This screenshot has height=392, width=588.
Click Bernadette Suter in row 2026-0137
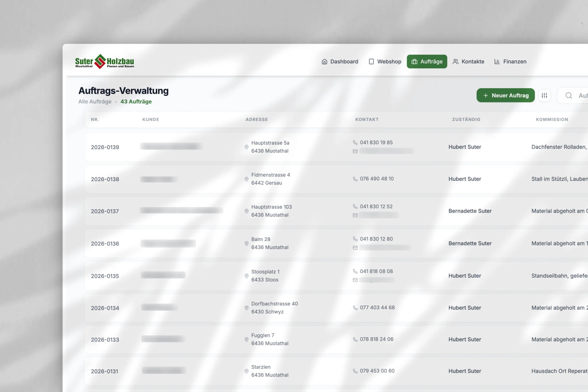[x=470, y=211]
